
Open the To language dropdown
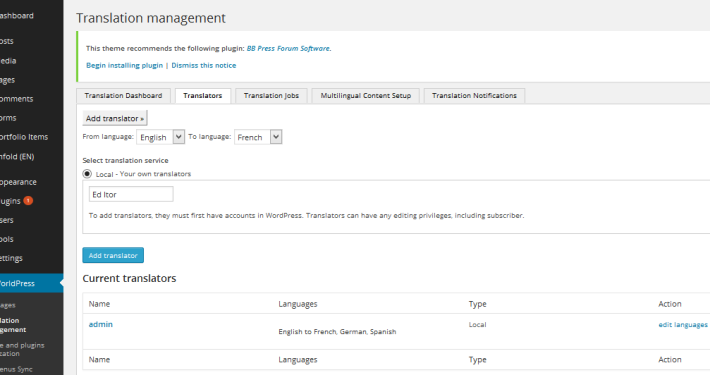point(258,137)
